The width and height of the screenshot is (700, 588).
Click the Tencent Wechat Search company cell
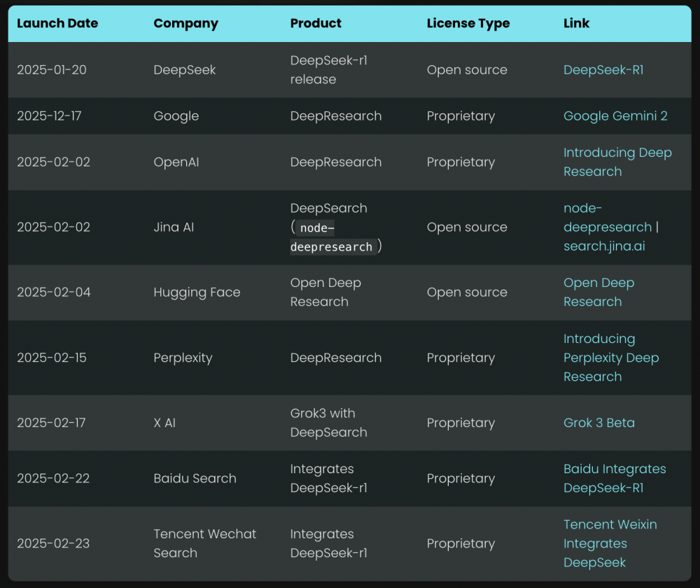[x=205, y=543]
